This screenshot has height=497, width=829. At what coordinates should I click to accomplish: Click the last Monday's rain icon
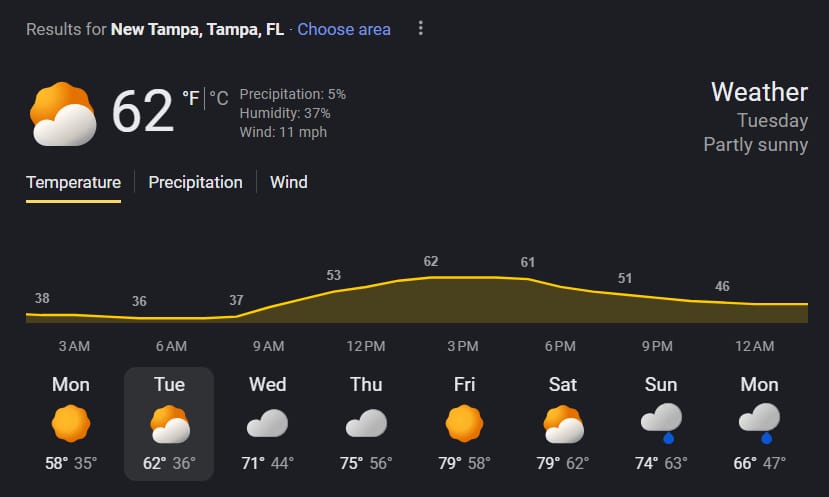pos(759,423)
